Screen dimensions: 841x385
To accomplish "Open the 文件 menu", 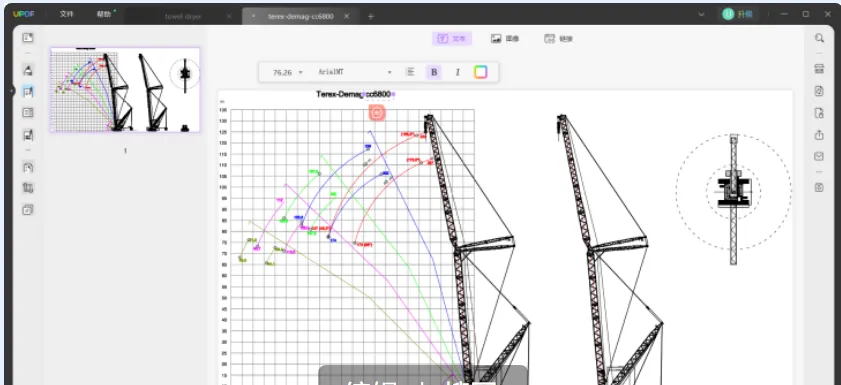I will (x=67, y=14).
